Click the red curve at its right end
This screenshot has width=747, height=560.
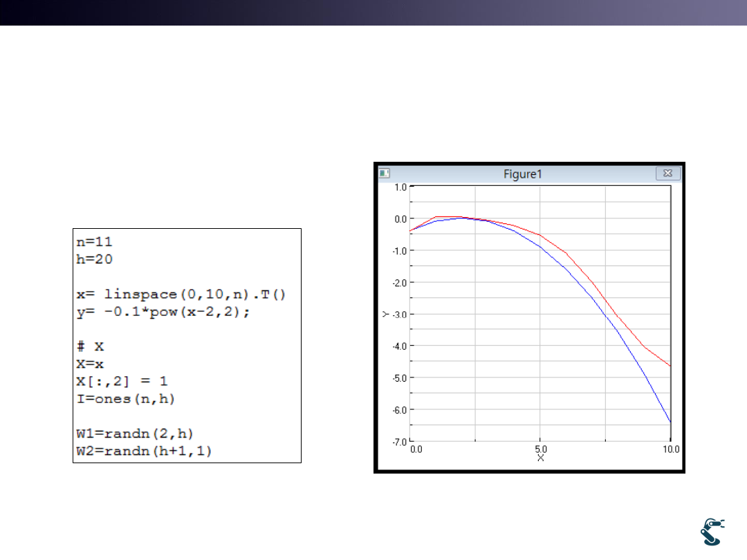pyautogui.click(x=670, y=365)
